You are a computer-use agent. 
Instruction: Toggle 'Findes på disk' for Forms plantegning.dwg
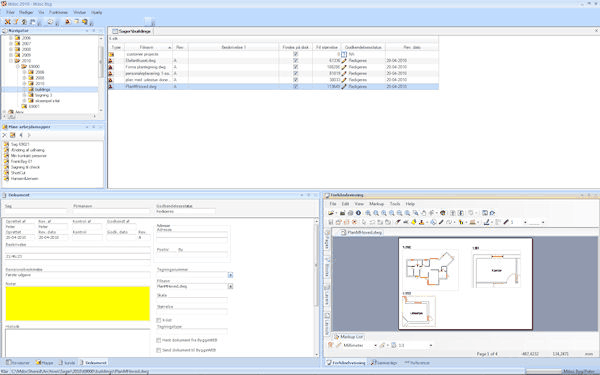(x=295, y=67)
